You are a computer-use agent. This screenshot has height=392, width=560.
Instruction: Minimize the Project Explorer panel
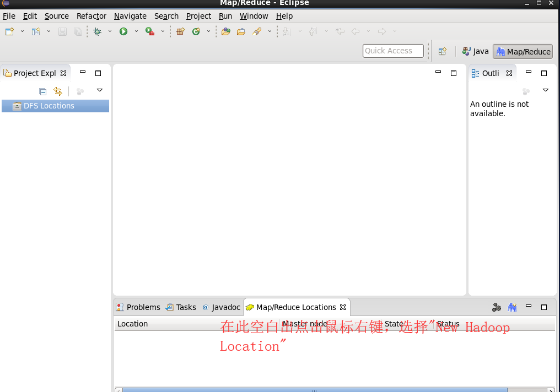(83, 72)
